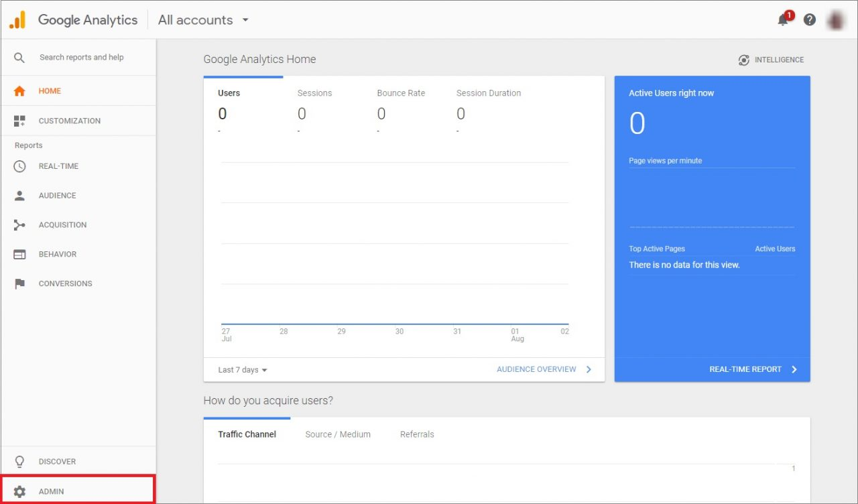The width and height of the screenshot is (858, 504).
Task: Click the Top Active Pages label
Action: pyautogui.click(x=657, y=249)
